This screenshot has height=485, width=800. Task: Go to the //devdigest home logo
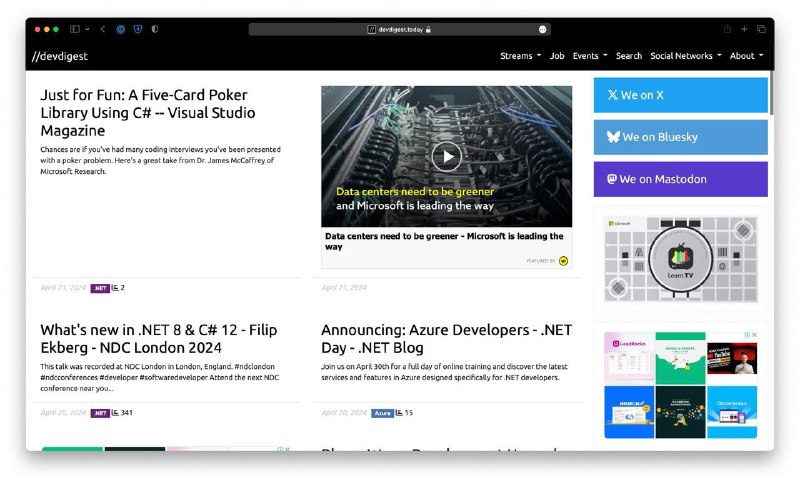[60, 56]
